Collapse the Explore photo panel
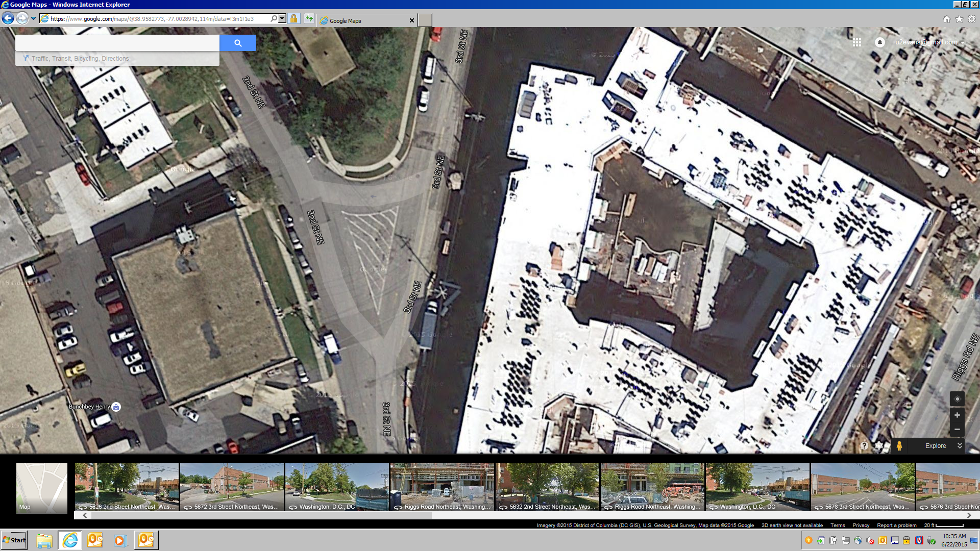This screenshot has width=980, height=551. 960,445
